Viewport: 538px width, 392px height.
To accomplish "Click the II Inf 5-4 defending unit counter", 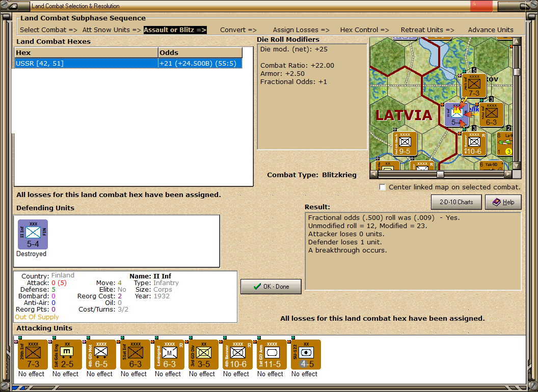I will pyautogui.click(x=33, y=235).
